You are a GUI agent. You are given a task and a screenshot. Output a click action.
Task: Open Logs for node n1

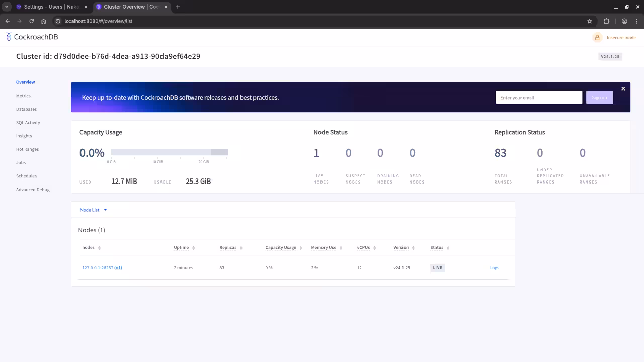(494, 267)
